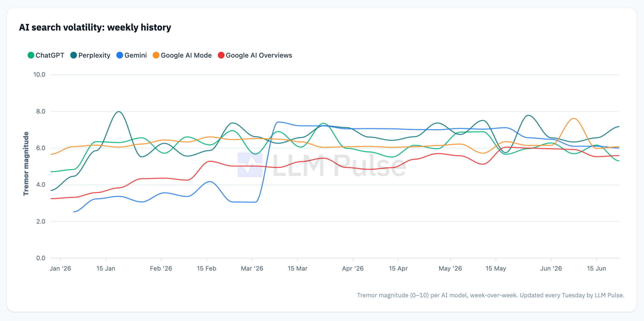This screenshot has width=644, height=321.
Task: Click the Google AI Mode peak in June
Action: 574,118
